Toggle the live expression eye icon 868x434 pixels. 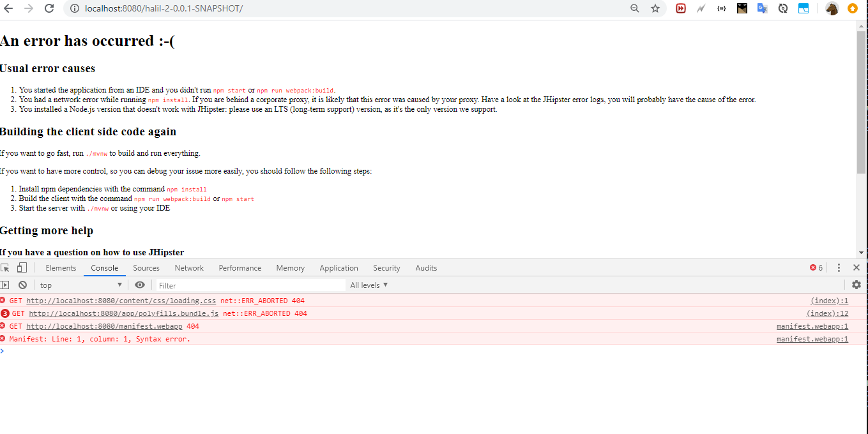coord(140,285)
